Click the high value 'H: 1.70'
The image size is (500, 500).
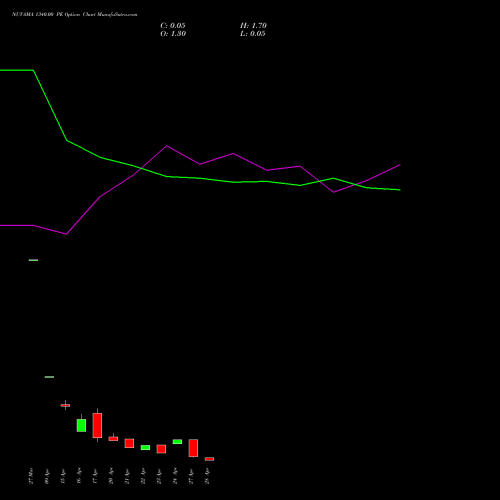pyautogui.click(x=253, y=26)
